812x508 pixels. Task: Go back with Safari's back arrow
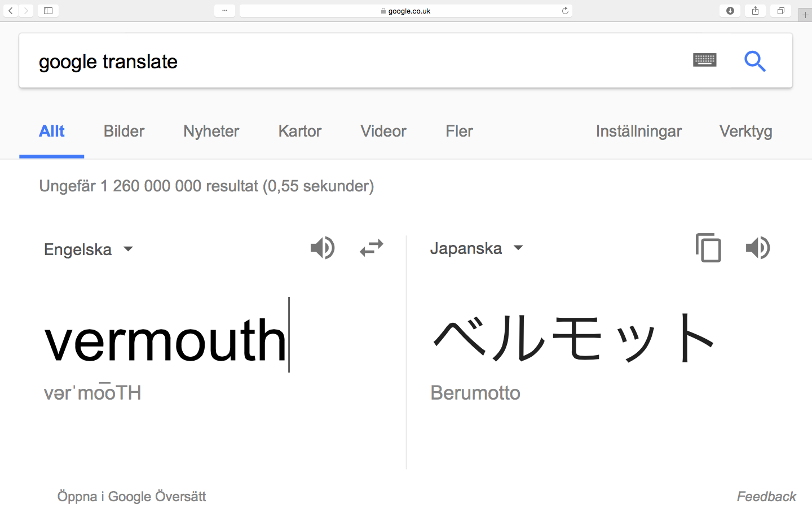[11, 11]
